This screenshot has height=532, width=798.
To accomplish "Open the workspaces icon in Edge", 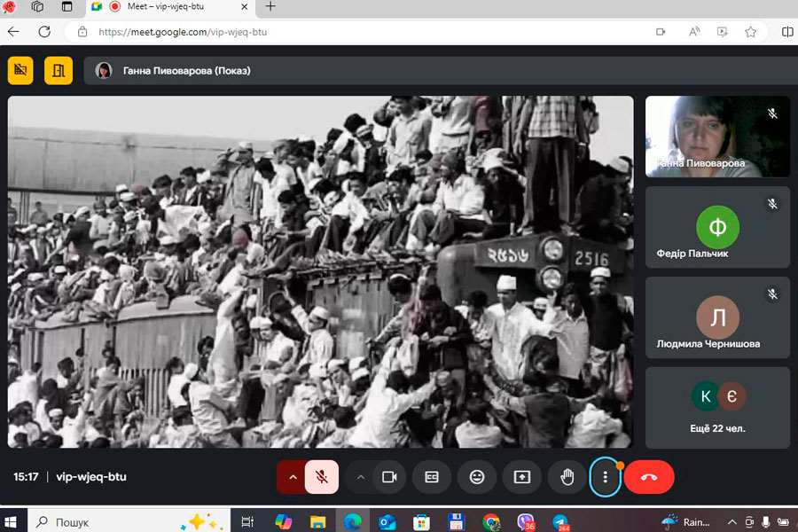I will click(37, 6).
